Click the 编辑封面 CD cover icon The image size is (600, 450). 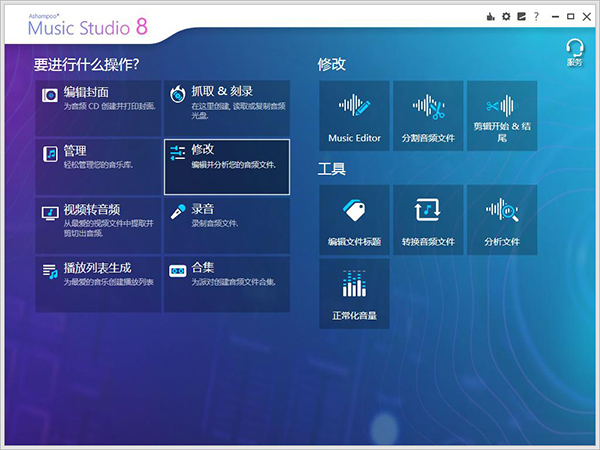(50, 95)
